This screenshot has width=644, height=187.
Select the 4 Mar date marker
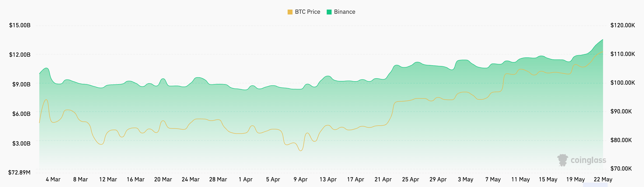click(x=53, y=179)
